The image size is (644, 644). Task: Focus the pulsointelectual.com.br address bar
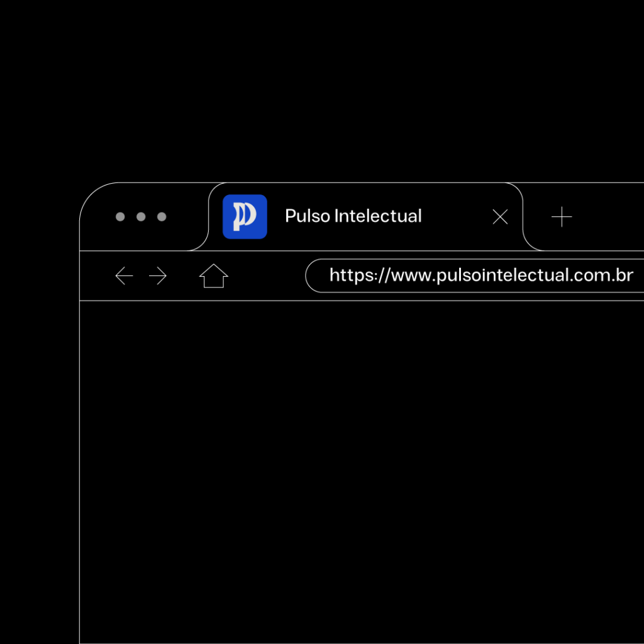click(475, 275)
